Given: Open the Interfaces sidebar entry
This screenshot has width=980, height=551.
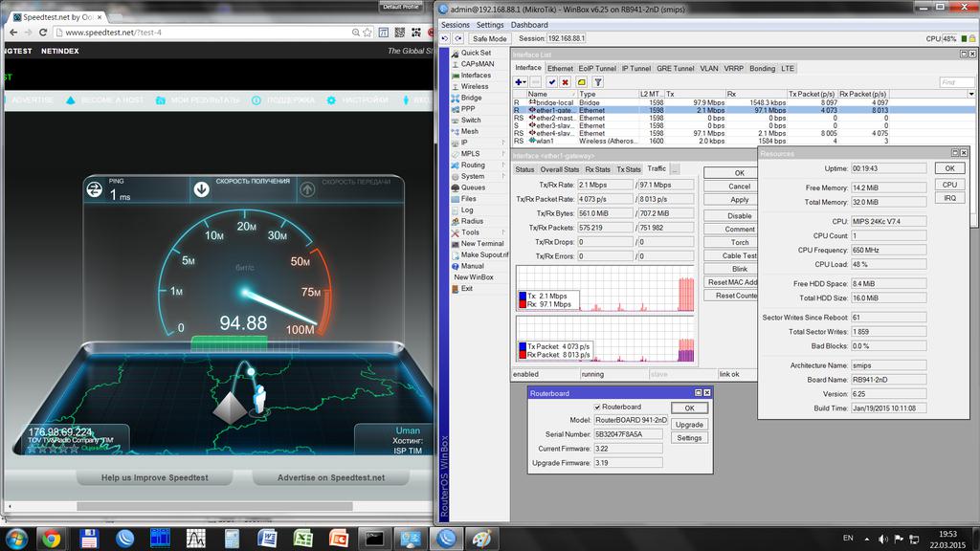Looking at the screenshot, I should [476, 76].
